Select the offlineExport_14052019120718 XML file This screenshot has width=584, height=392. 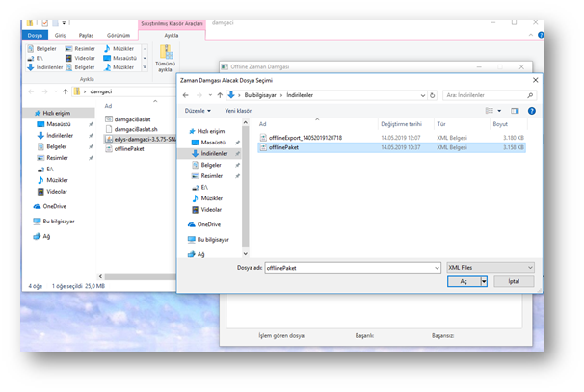pos(305,137)
